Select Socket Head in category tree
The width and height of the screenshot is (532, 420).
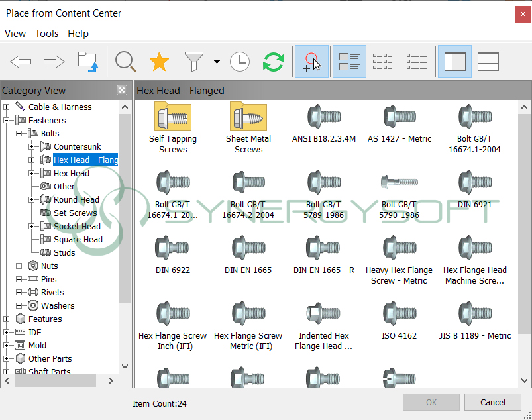(77, 226)
